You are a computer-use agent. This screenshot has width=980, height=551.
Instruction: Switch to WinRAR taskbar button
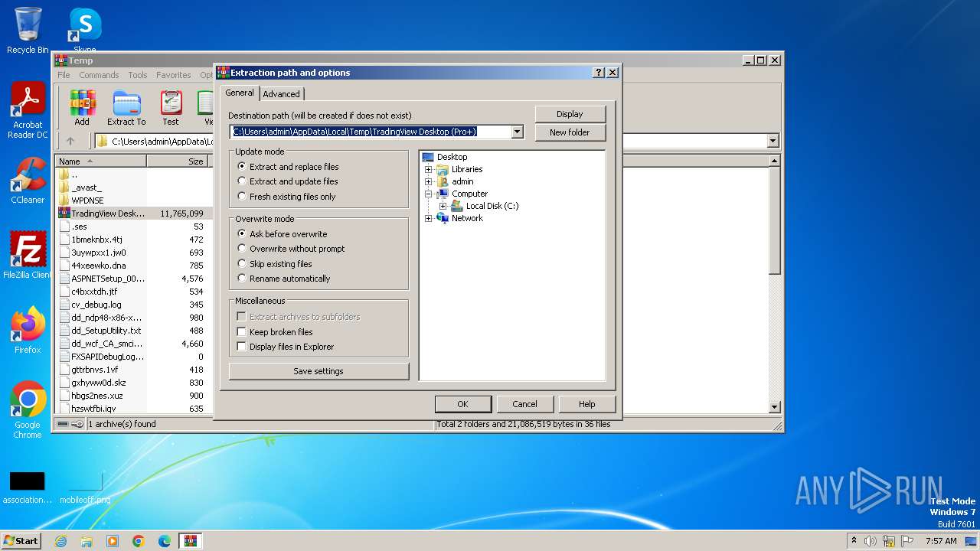click(x=191, y=541)
